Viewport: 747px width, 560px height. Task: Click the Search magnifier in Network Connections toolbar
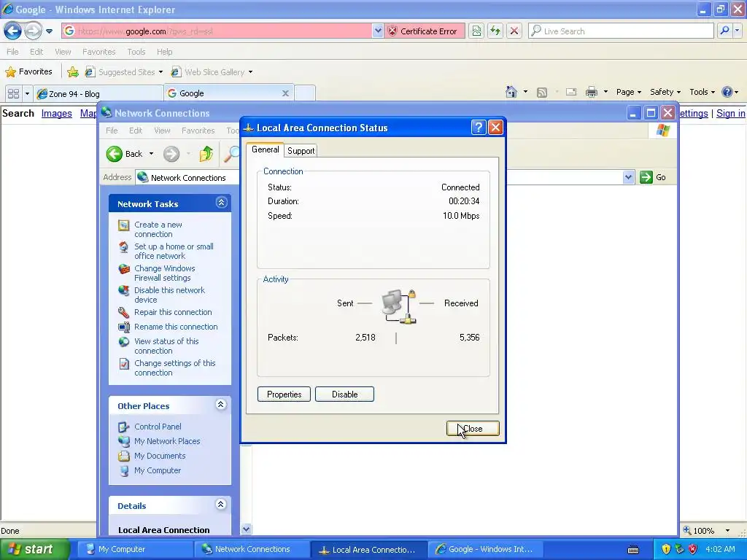[232, 154]
